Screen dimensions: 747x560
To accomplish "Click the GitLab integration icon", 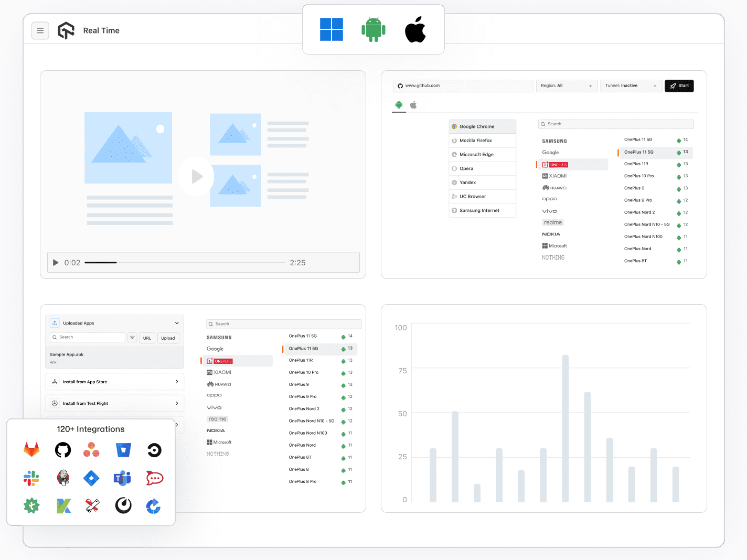I will 31,449.
